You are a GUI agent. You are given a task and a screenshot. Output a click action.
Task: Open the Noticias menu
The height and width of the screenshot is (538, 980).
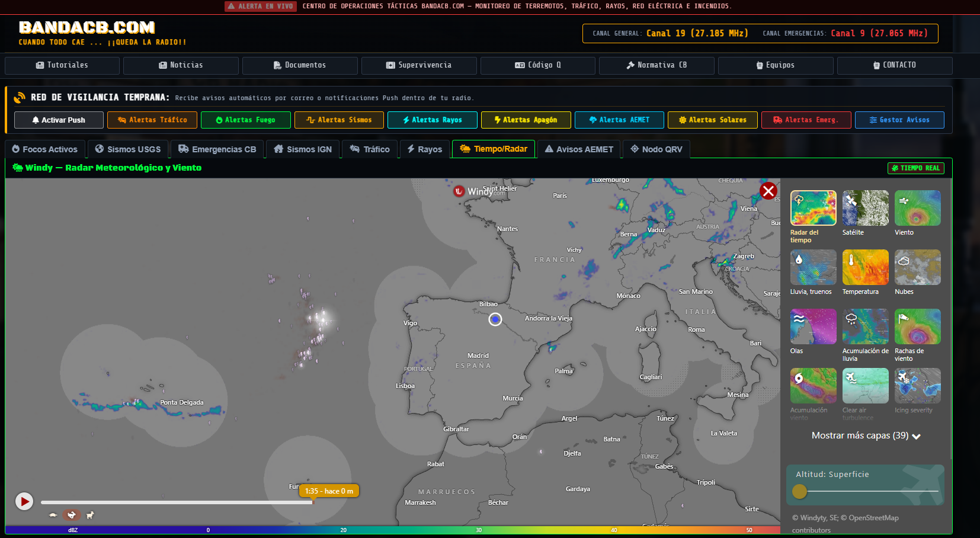(181, 65)
